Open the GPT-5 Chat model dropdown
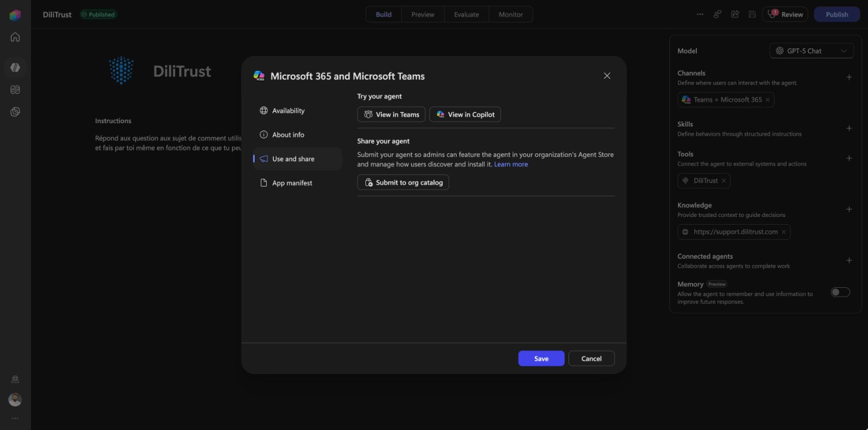 [x=812, y=51]
